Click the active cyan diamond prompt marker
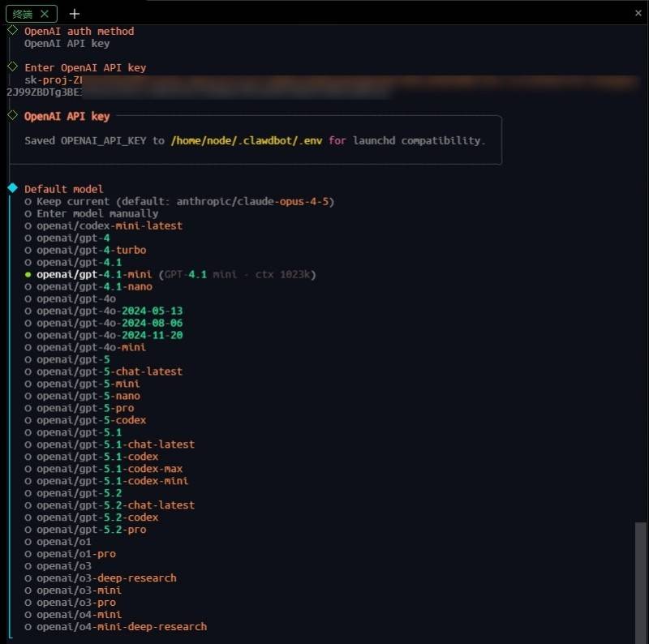The width and height of the screenshot is (649, 644). 12,188
